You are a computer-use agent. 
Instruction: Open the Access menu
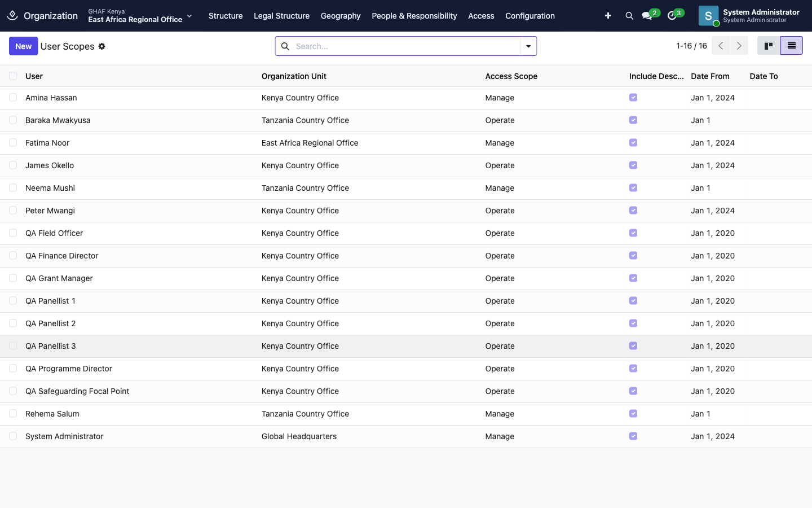(x=481, y=16)
